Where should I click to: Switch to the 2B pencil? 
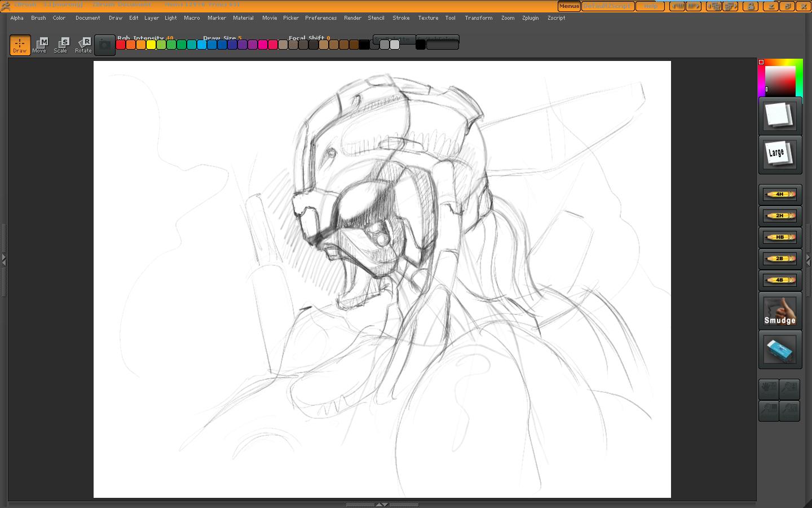coord(780,259)
